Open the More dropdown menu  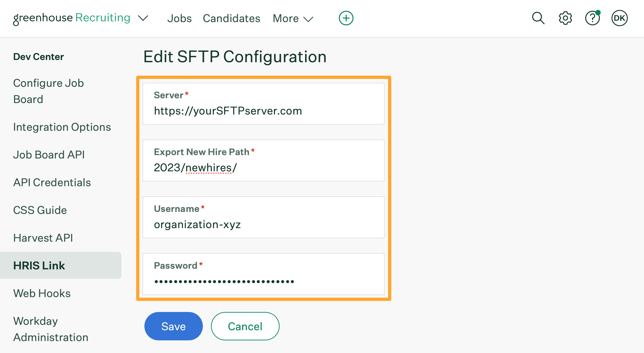click(293, 18)
